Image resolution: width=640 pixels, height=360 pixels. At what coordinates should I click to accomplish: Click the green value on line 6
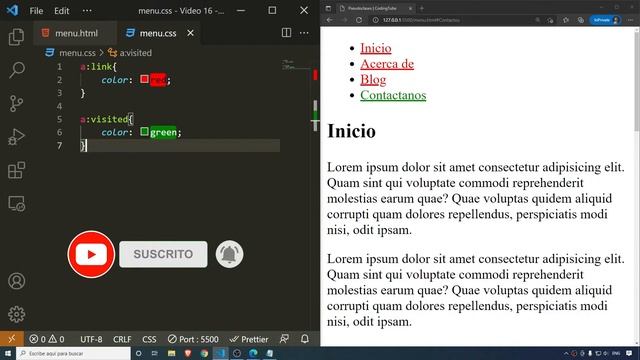point(163,132)
